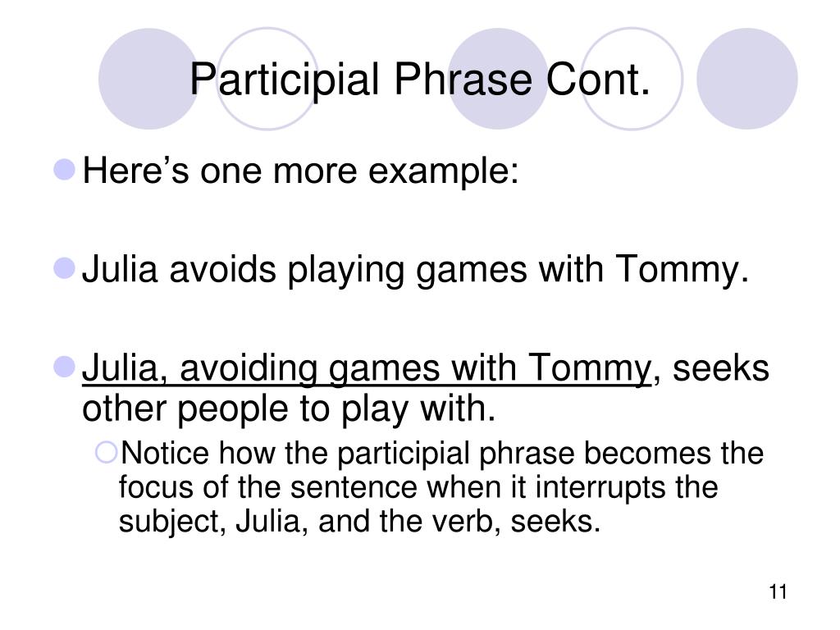
Task: Click the bullet beside underlined 'Julia, avoiding games'
Action: 64,367
